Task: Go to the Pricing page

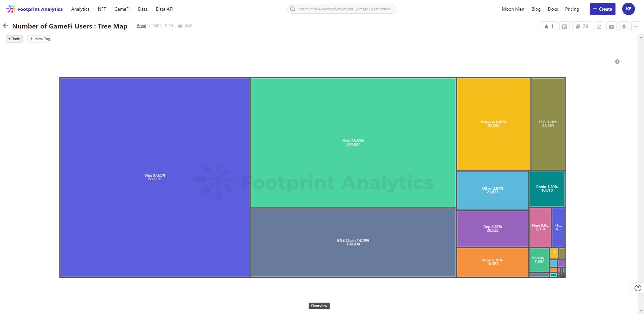Action: point(572,9)
